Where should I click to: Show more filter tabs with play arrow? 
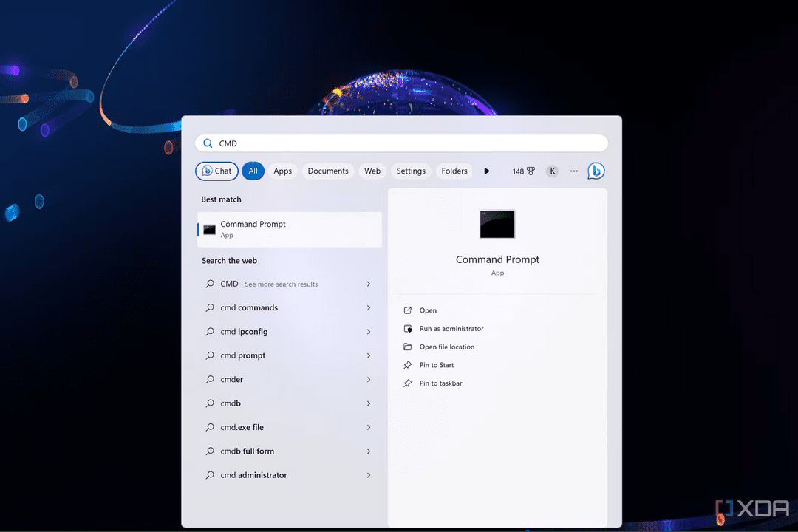tap(487, 171)
